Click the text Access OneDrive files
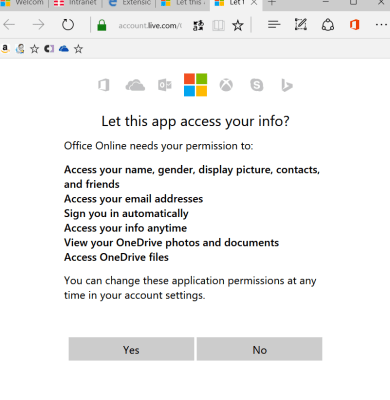390x400 pixels. (x=116, y=257)
